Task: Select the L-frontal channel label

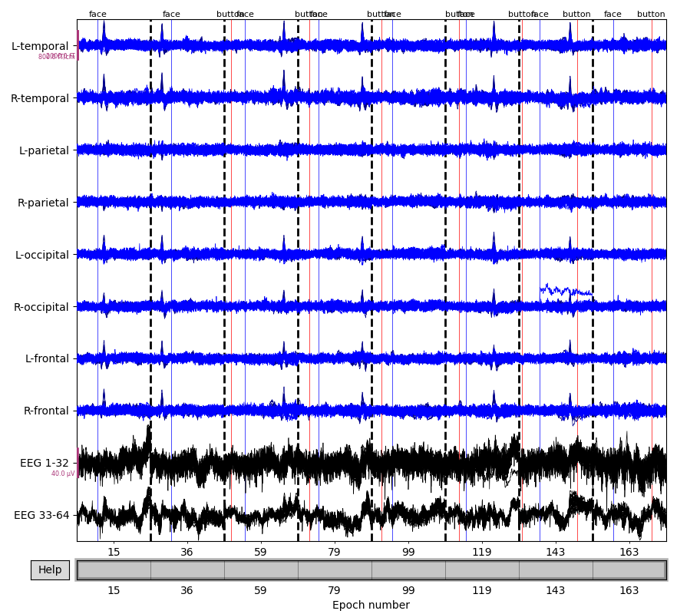Action: (x=48, y=358)
